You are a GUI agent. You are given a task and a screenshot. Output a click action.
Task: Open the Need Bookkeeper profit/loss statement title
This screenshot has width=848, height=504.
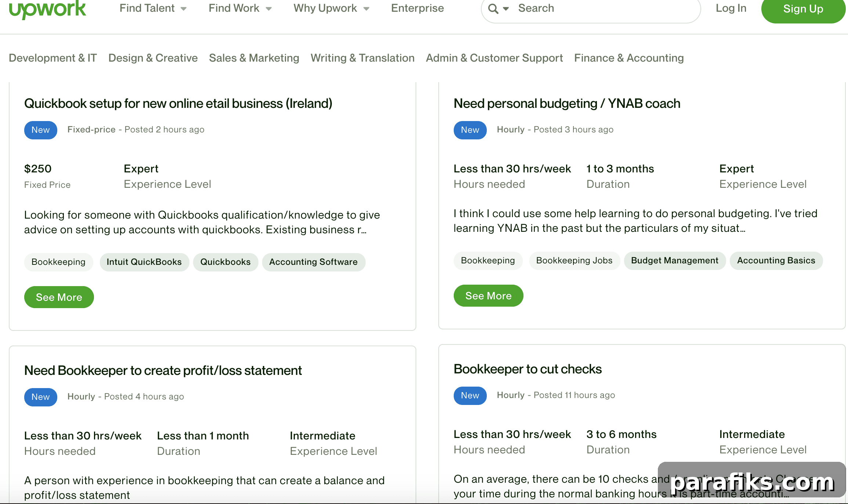coord(163,370)
